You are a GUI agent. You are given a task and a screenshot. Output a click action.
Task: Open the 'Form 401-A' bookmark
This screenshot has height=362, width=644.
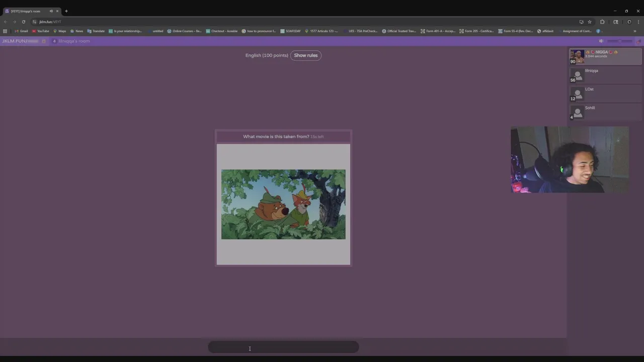click(x=438, y=31)
